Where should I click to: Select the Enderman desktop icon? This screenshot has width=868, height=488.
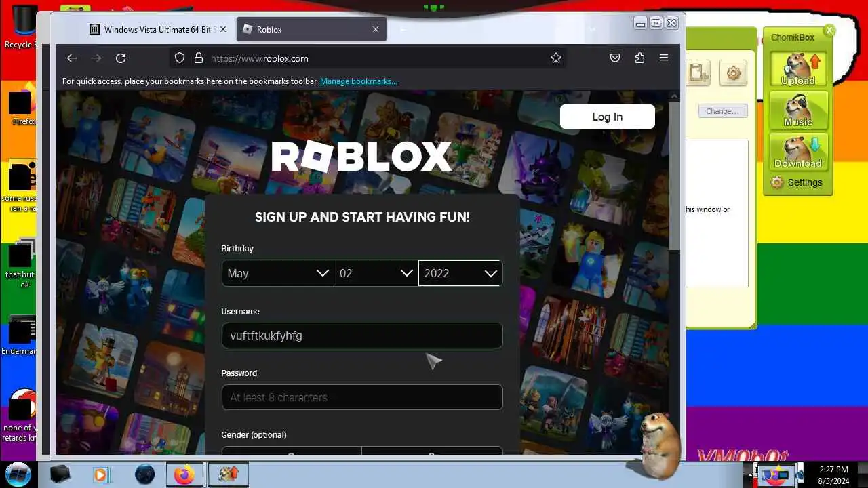tap(20, 336)
